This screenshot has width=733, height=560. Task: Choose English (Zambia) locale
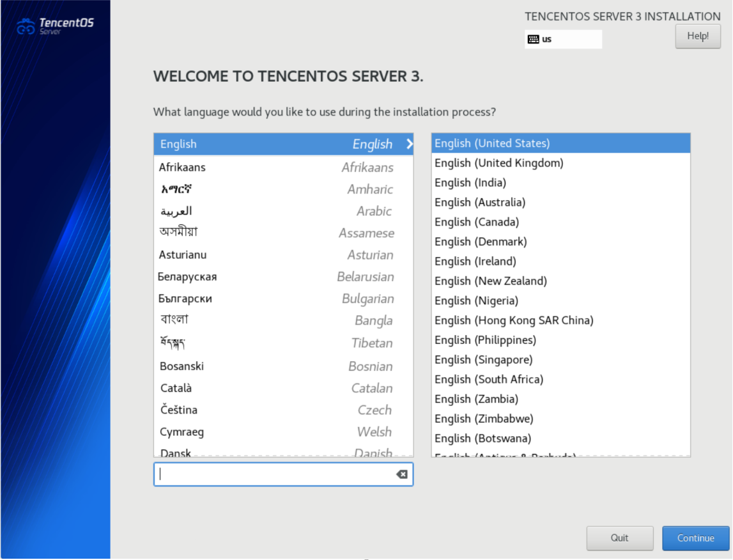(x=560, y=398)
